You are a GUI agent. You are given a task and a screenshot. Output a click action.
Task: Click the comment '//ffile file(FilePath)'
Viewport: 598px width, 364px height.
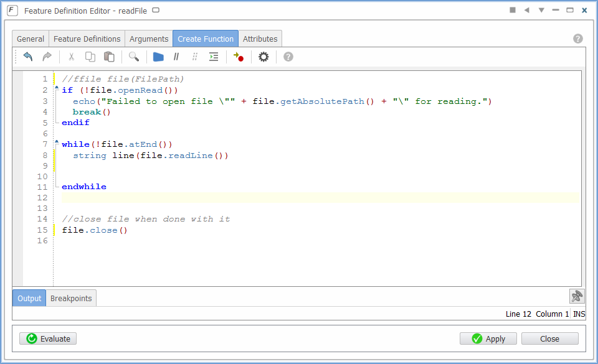pos(123,79)
